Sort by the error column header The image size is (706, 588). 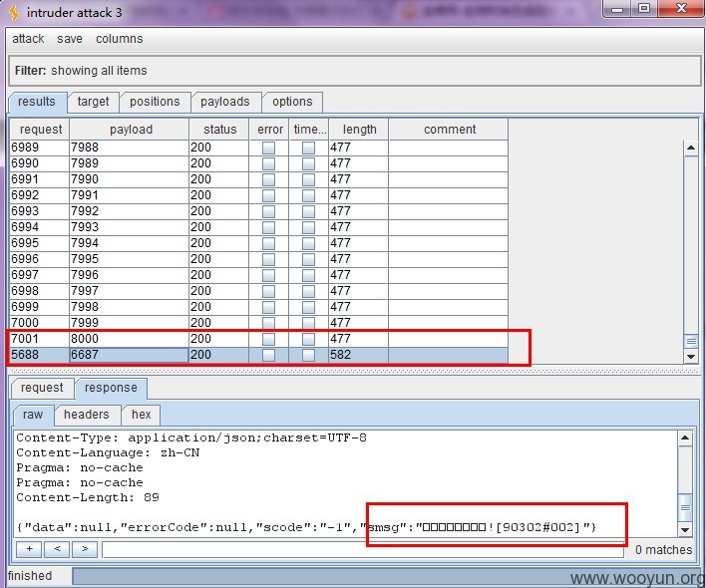(269, 130)
